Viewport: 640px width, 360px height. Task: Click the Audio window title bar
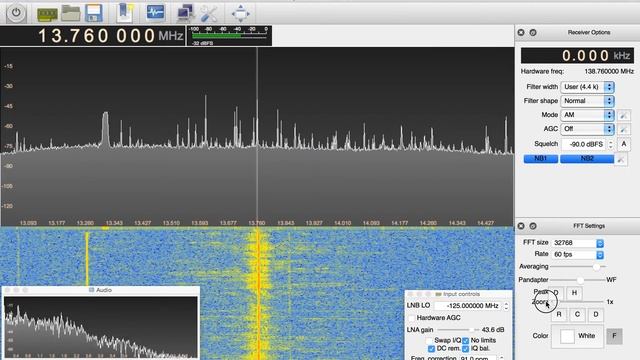tap(101, 290)
